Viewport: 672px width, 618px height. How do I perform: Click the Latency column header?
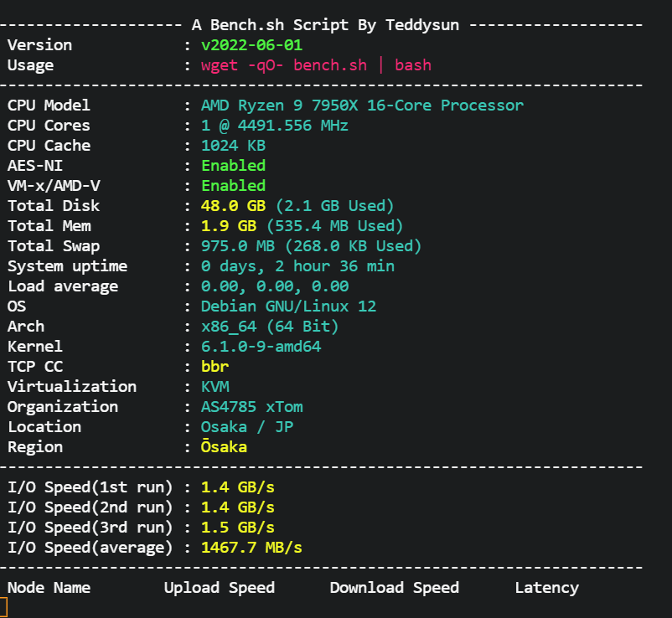pos(547,588)
